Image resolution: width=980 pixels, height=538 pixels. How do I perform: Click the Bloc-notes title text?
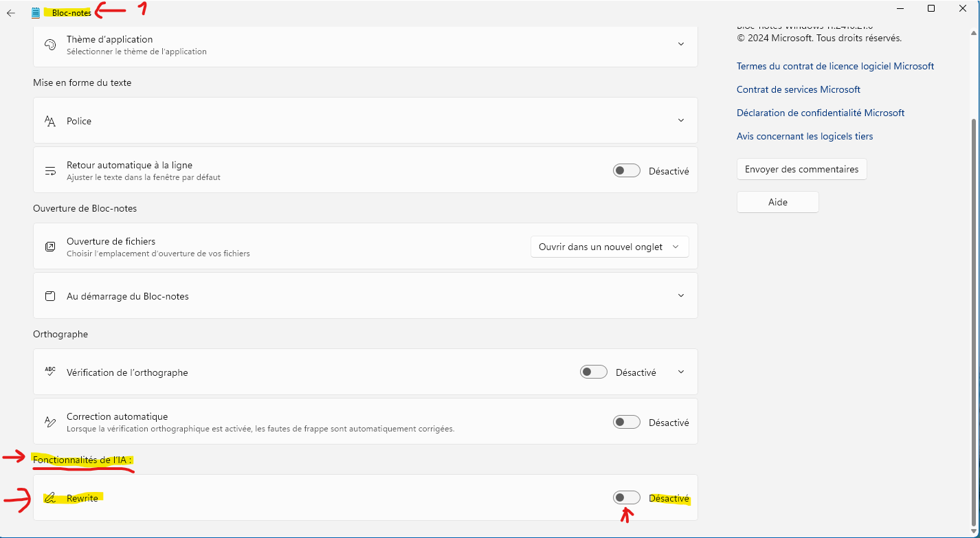(71, 13)
